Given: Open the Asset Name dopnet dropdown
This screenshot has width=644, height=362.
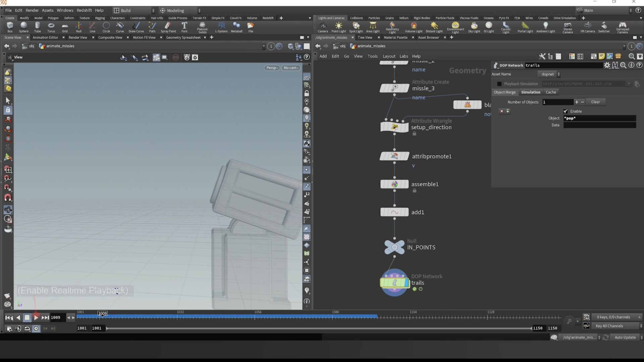Looking at the screenshot, I should pyautogui.click(x=549, y=74).
